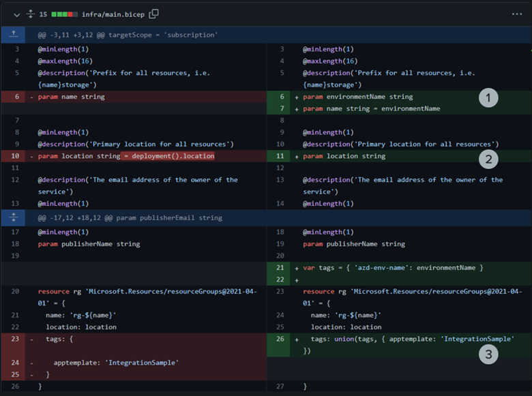Collapse the infra/main.bicep file diff
The height and width of the screenshot is (396, 532).
tap(17, 14)
